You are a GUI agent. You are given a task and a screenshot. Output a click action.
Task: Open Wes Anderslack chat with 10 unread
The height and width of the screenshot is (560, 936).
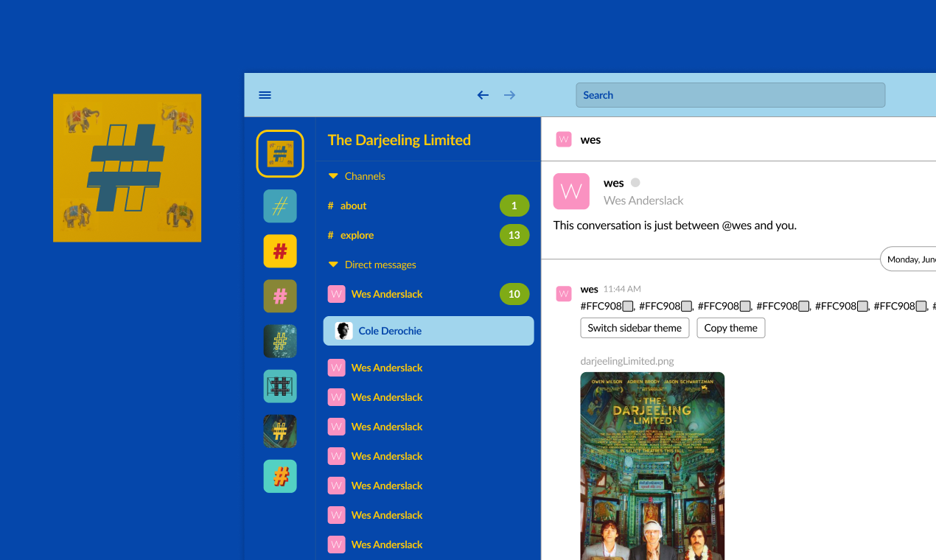428,294
